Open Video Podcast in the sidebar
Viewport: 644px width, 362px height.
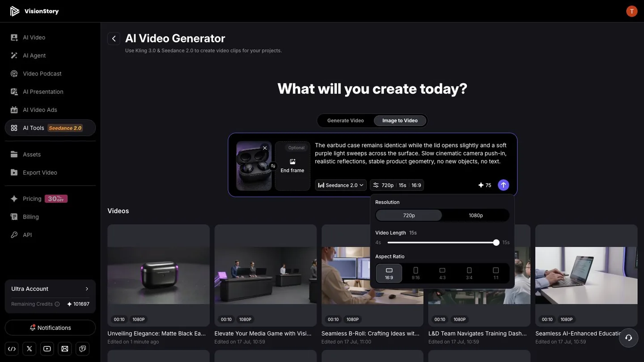click(x=50, y=74)
